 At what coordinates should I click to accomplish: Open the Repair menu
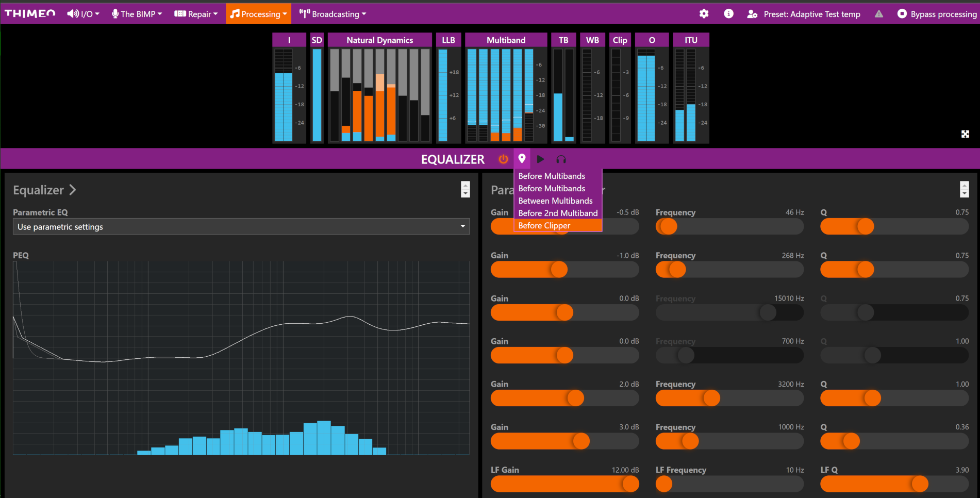tap(196, 14)
